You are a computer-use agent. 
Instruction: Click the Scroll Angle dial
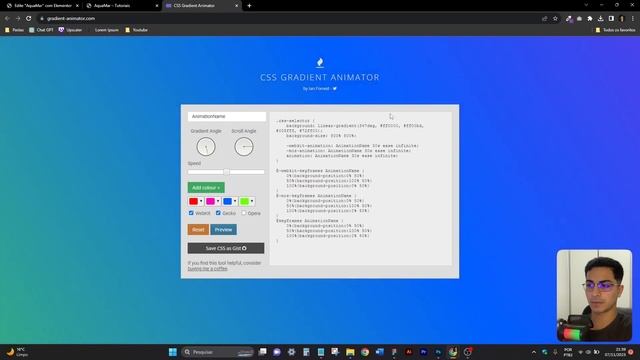click(x=244, y=147)
